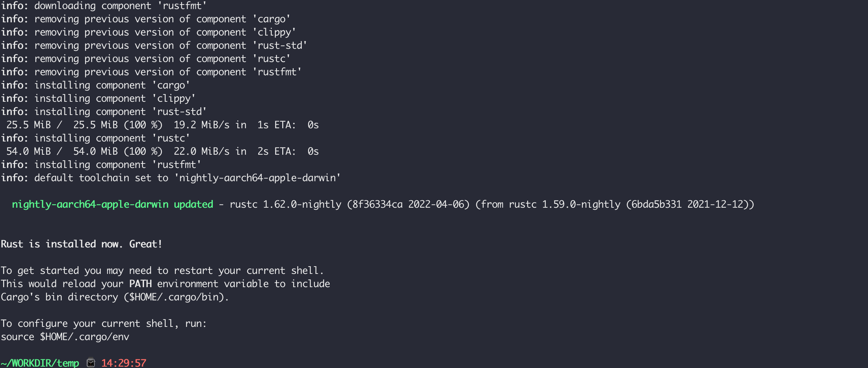The height and width of the screenshot is (368, 868).
Task: Click the installing component 'rust-std' line
Action: pyautogui.click(x=104, y=112)
